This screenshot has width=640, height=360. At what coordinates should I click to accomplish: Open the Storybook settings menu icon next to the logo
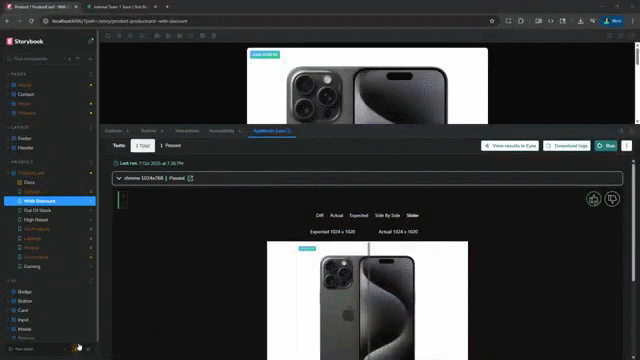[x=91, y=41]
